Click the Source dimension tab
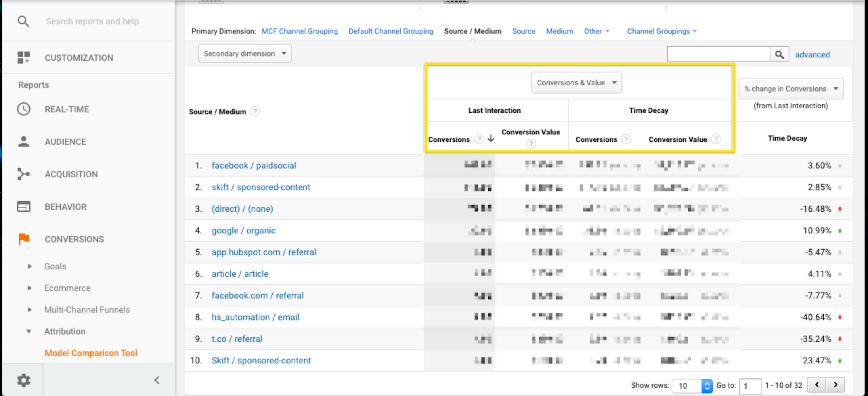 523,31
